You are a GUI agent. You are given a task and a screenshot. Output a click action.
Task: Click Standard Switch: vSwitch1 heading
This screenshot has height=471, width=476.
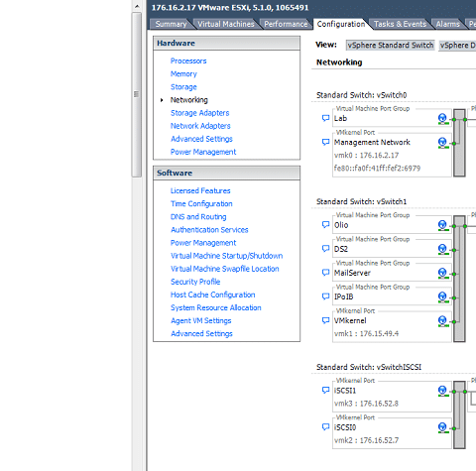pyautogui.click(x=361, y=201)
